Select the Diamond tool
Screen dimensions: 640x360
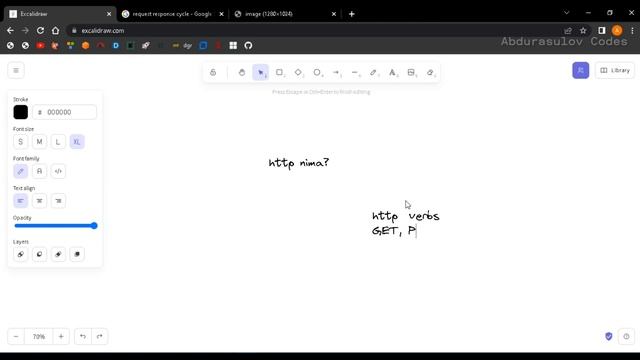[x=298, y=72]
